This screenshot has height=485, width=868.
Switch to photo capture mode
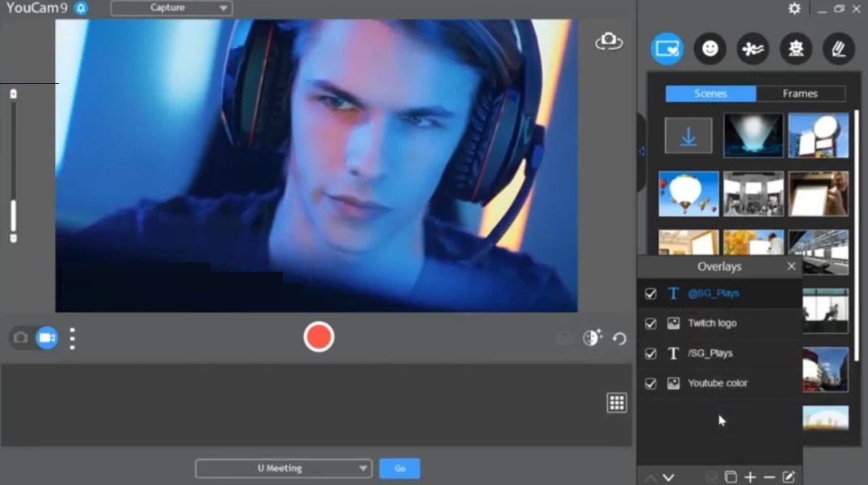tap(21, 338)
